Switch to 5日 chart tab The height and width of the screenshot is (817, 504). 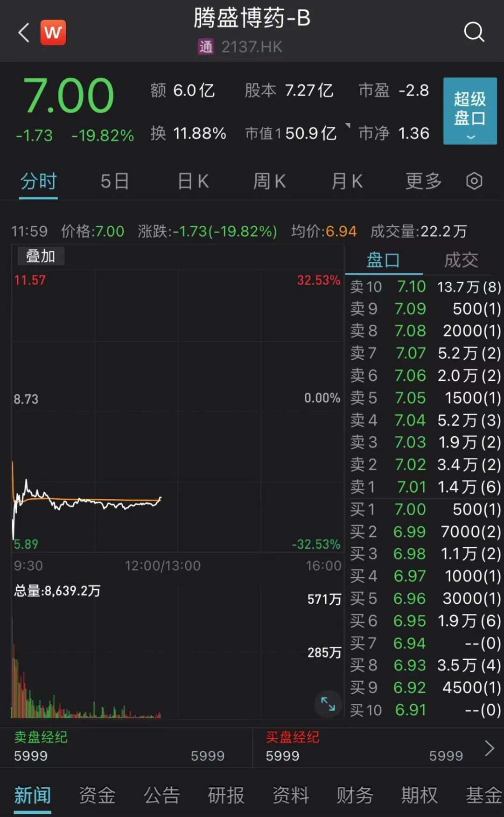(115, 181)
